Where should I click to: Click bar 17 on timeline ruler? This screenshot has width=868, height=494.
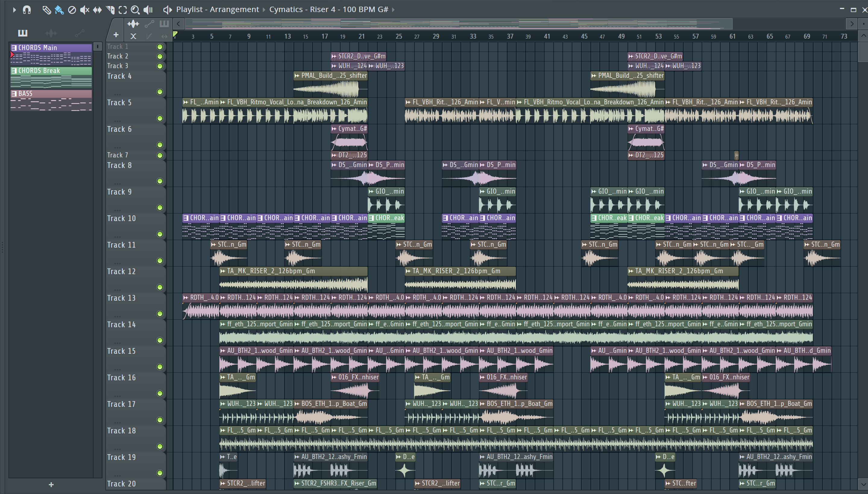click(325, 36)
